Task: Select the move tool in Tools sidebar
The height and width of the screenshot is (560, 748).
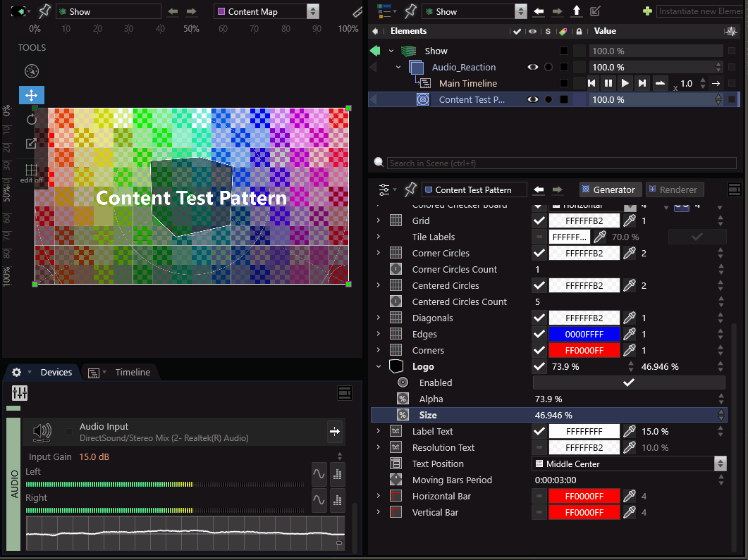Action: tap(31, 95)
